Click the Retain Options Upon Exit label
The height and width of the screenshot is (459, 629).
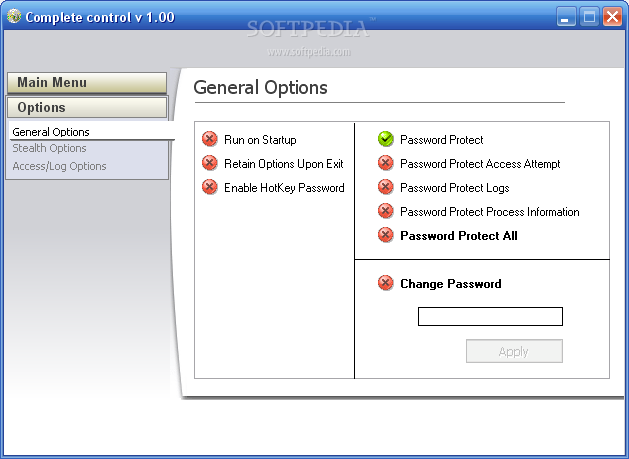coord(284,164)
